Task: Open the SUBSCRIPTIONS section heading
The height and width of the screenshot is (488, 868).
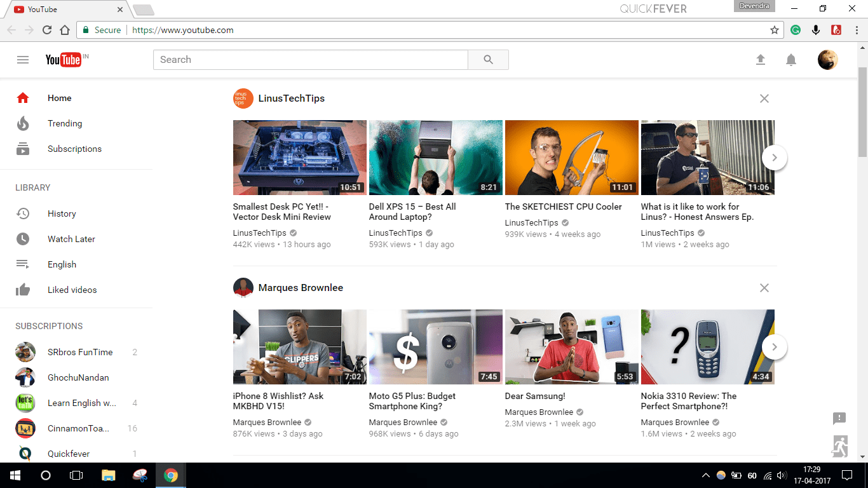Action: tap(49, 326)
